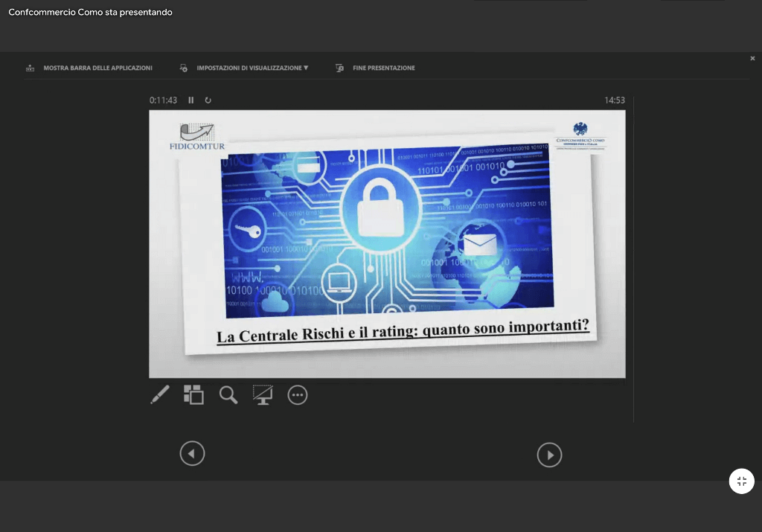Image resolution: width=762 pixels, height=532 pixels.
Task: Advance to the next slide
Action: 549,455
